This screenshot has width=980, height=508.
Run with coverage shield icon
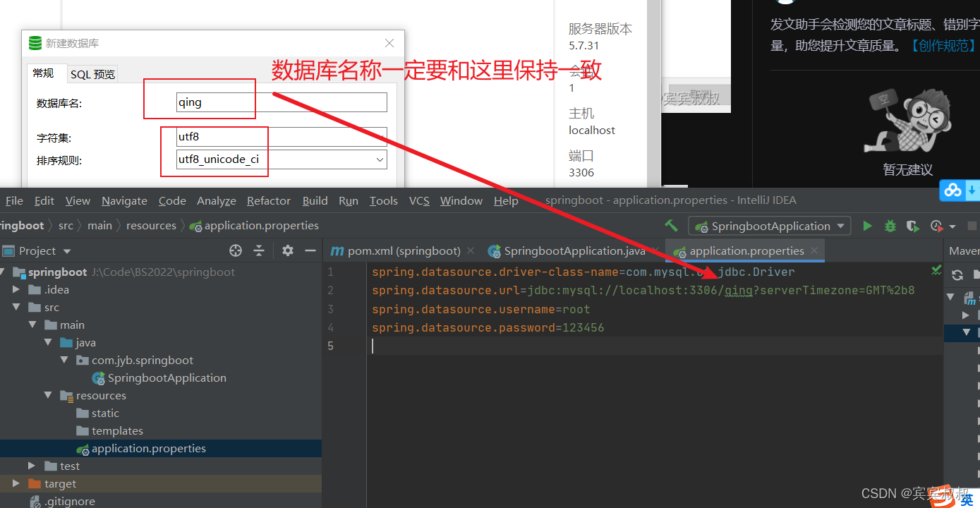coord(913,226)
